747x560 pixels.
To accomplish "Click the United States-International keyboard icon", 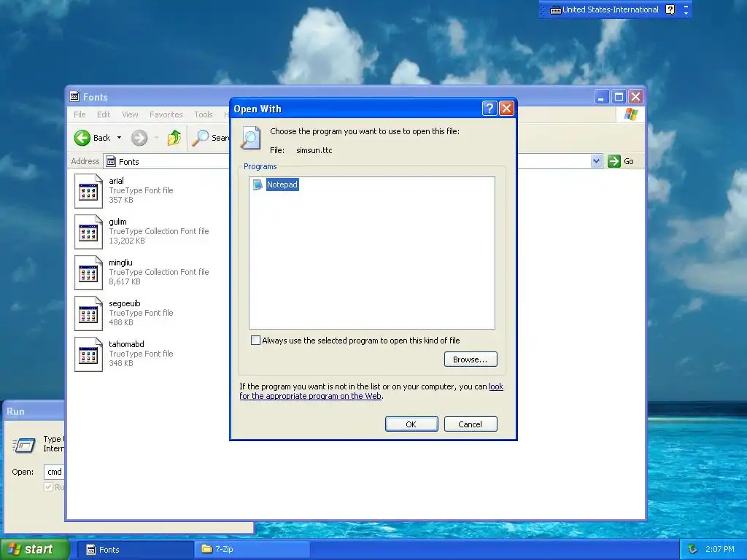I will click(x=555, y=10).
